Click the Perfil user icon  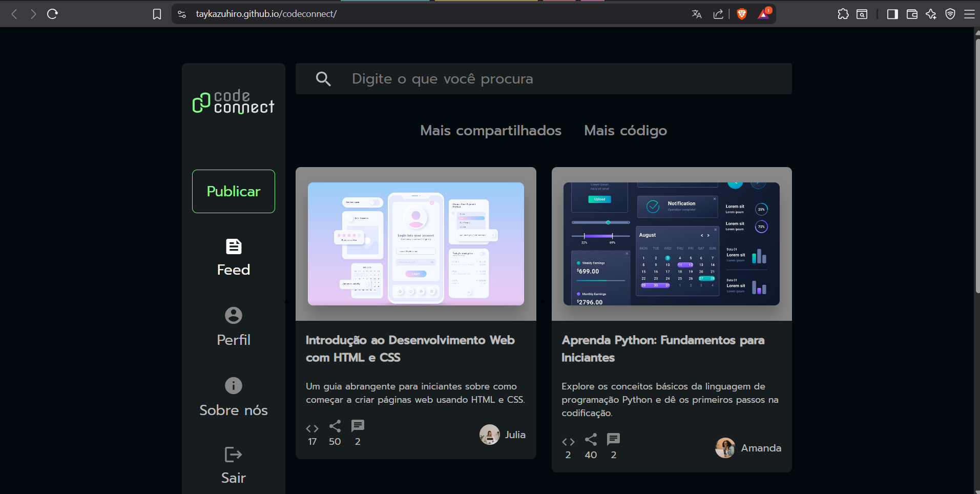[x=234, y=315]
